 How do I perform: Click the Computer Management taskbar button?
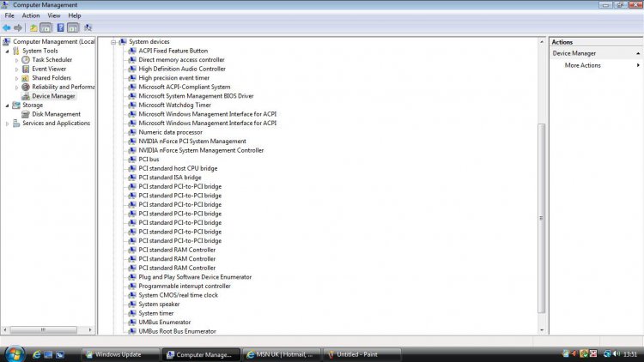(201, 354)
